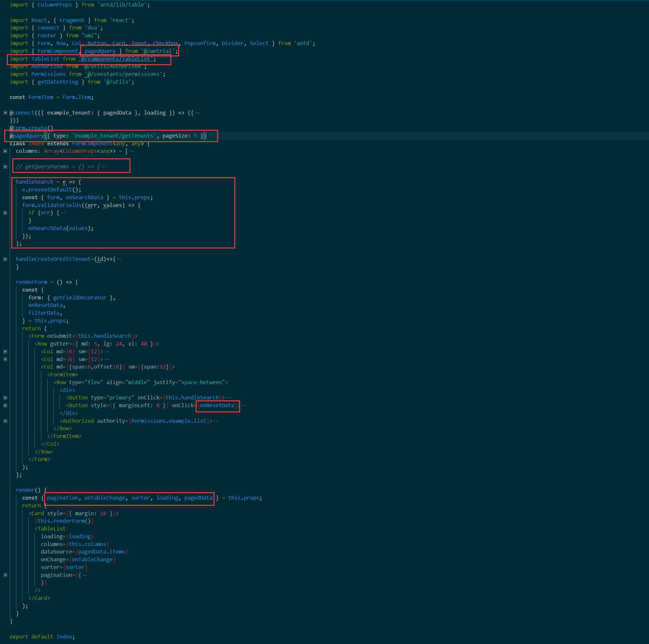Click the pagedQuery name in the wetrial import
Screen dimensions: 649x644
pos(100,51)
